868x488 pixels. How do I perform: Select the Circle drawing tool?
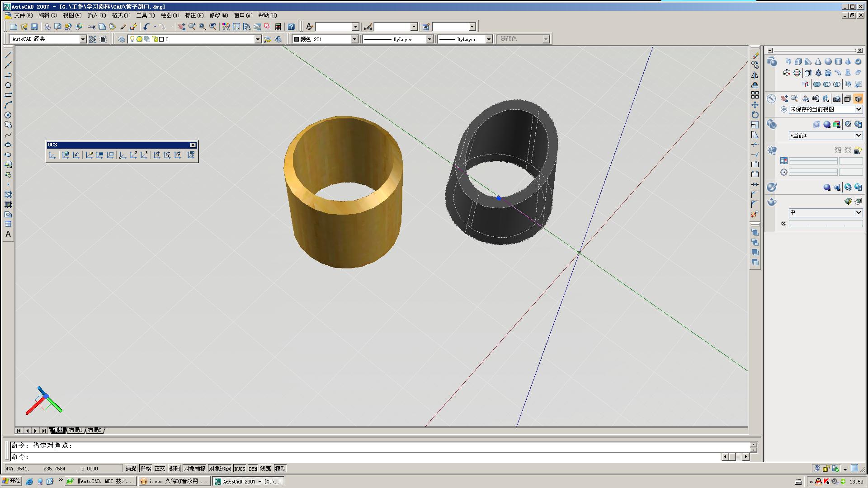(8, 115)
